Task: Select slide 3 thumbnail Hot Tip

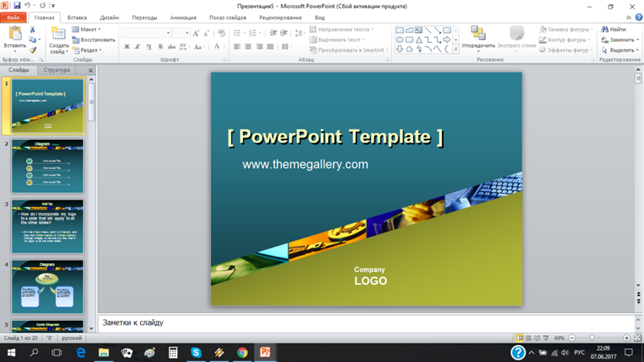Action: 47,227
